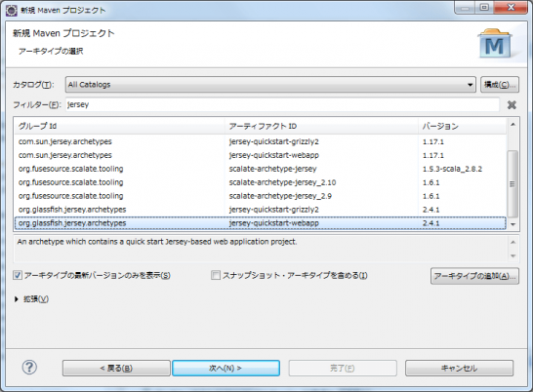Select scalate-archetype-jersey_2.10 row
533x392 pixels.
pyautogui.click(x=261, y=182)
